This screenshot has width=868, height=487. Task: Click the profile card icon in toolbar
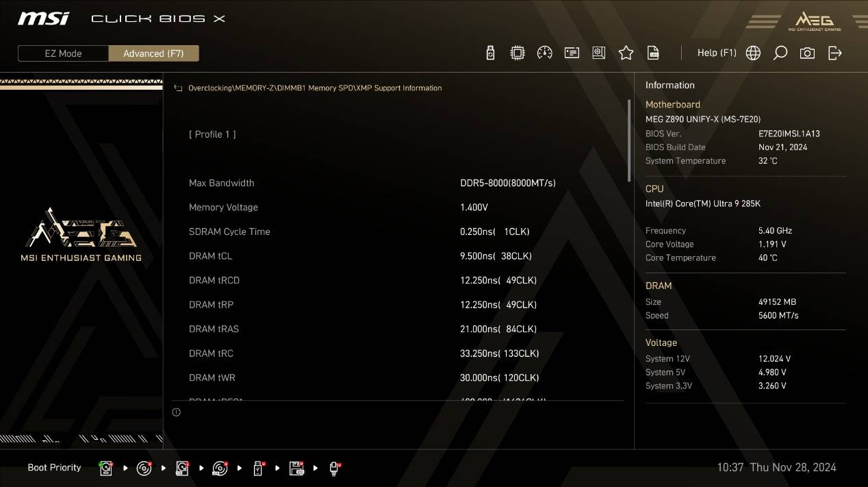coord(572,53)
